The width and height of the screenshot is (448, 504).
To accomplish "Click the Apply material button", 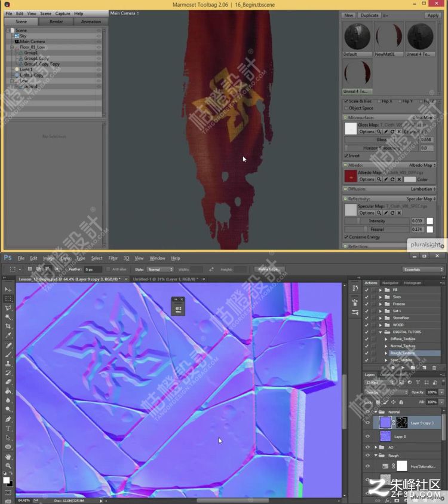I will coord(432,15).
